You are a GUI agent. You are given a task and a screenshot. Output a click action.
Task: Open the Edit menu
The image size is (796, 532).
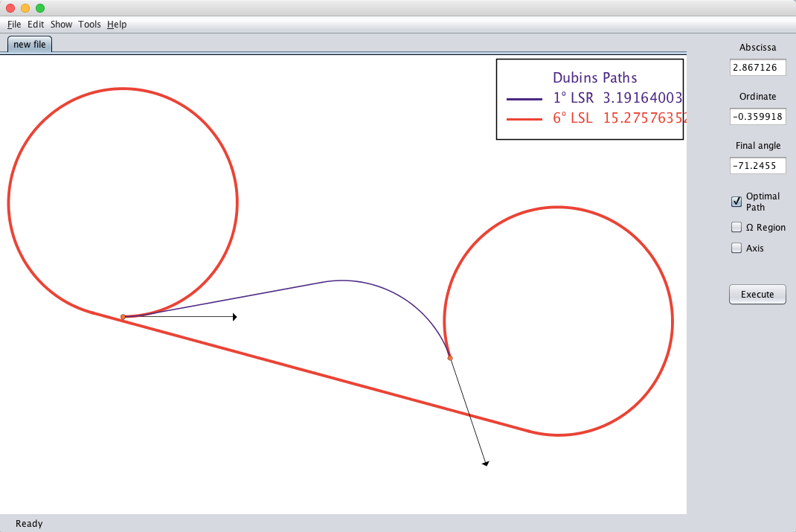pyautogui.click(x=36, y=25)
